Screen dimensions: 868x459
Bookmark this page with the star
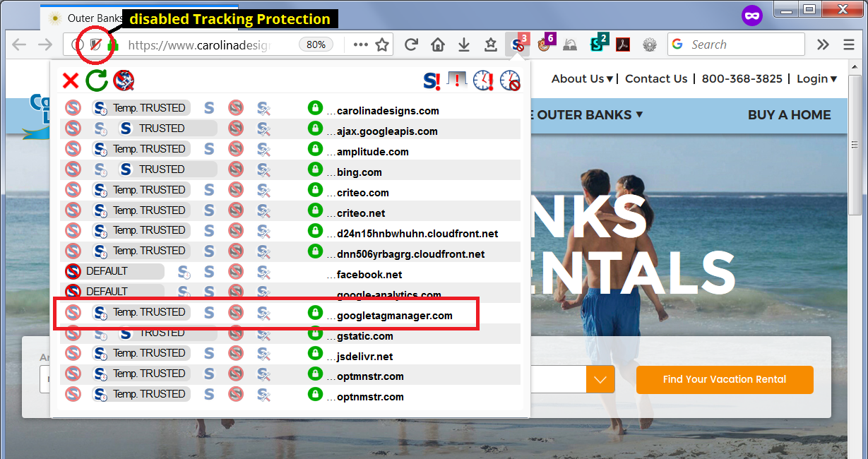(382, 44)
